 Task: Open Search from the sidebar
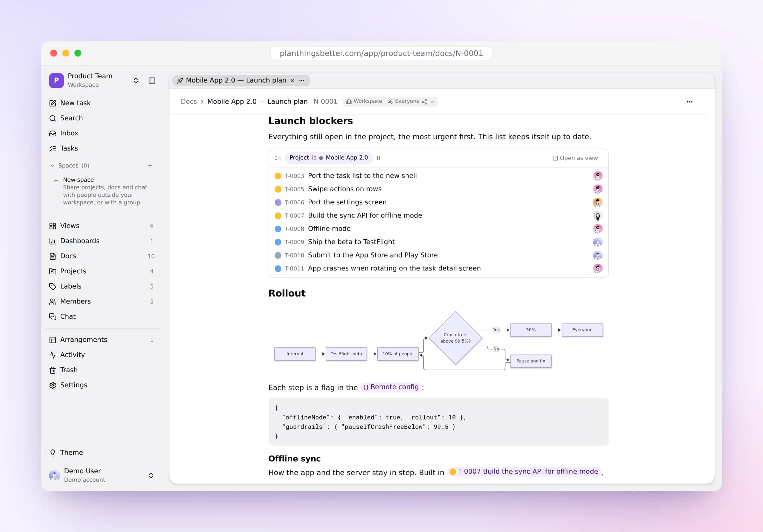[x=103, y=118]
